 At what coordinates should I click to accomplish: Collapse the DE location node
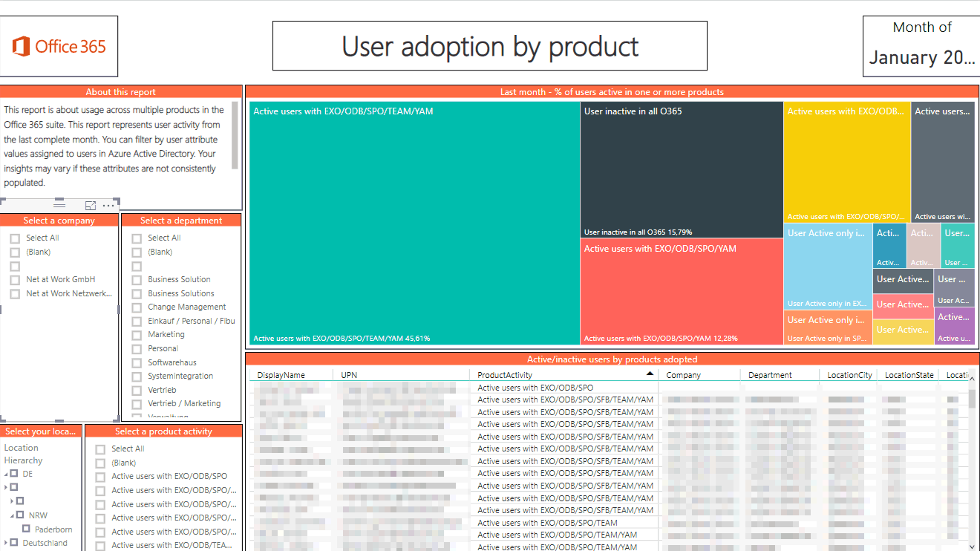tap(6, 474)
